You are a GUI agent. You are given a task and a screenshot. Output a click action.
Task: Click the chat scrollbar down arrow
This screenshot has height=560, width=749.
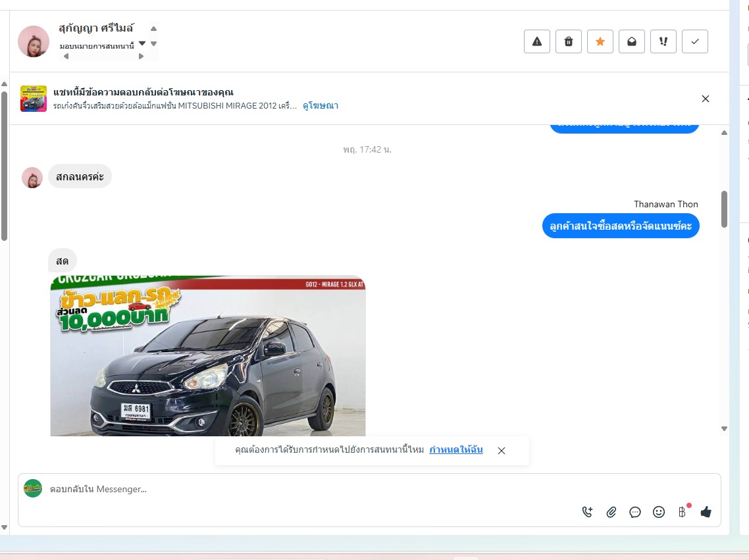724,428
